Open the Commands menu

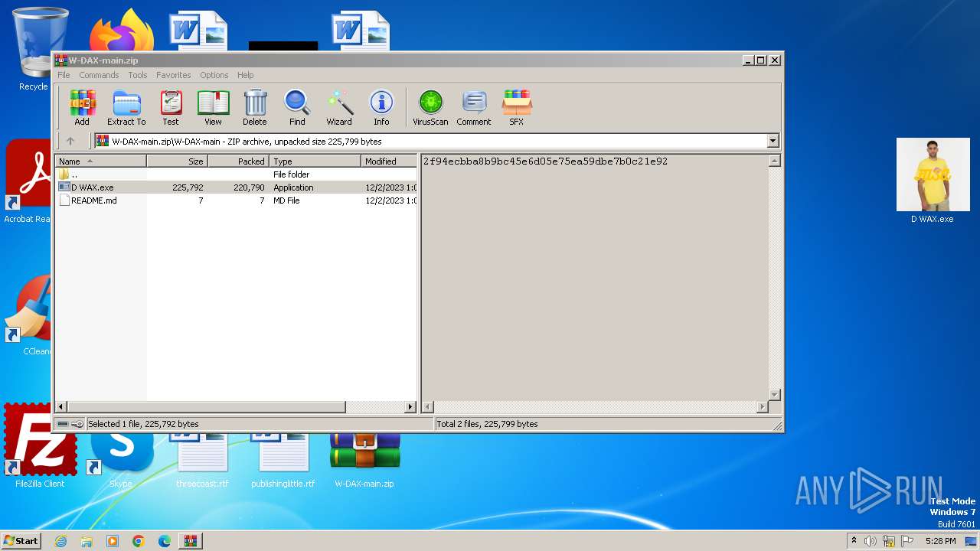99,75
